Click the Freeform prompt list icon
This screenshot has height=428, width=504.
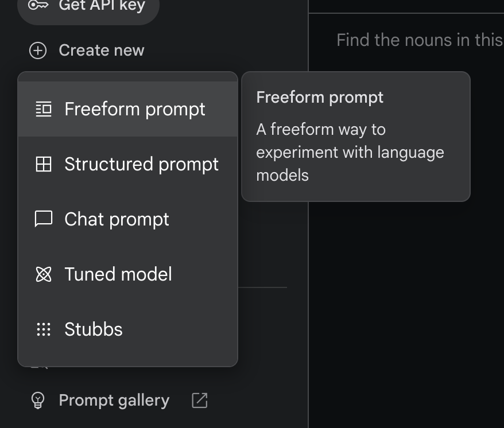(44, 109)
